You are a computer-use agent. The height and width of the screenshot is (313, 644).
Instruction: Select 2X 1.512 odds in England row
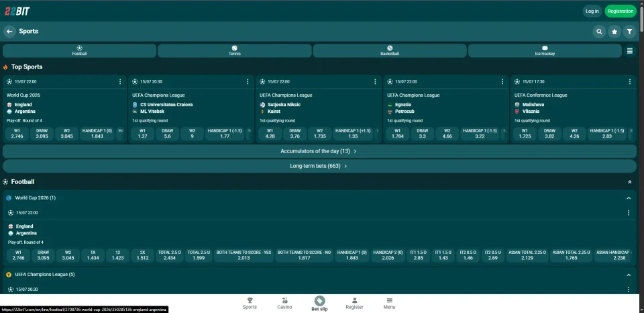coord(142,255)
